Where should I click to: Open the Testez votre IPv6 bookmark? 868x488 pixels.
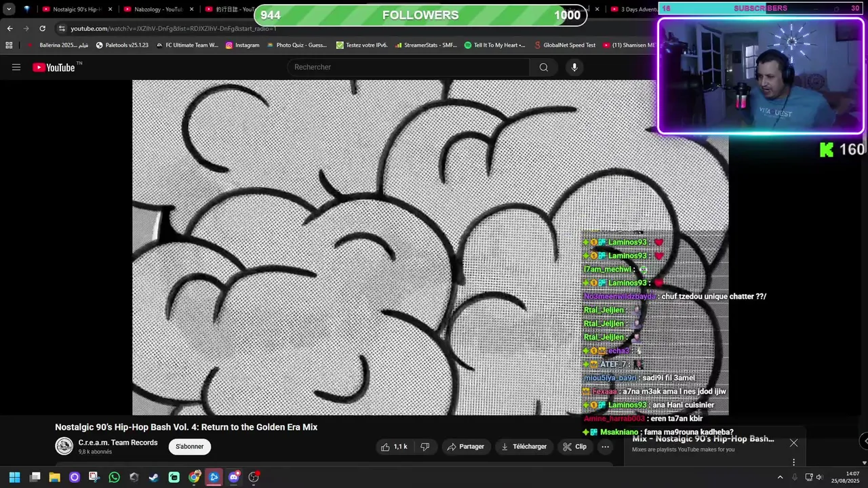(x=362, y=45)
